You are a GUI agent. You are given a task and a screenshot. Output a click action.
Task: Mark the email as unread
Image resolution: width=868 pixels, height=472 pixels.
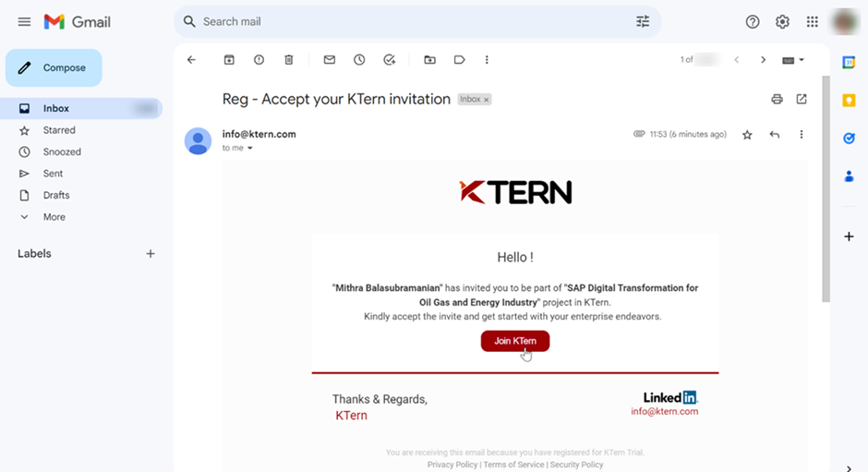pos(330,60)
